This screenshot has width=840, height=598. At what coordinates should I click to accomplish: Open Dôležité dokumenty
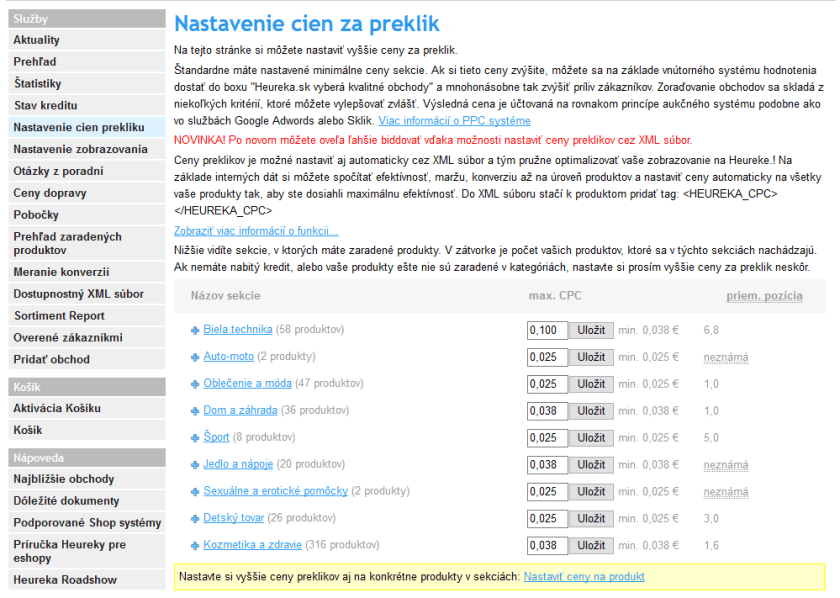87,501
